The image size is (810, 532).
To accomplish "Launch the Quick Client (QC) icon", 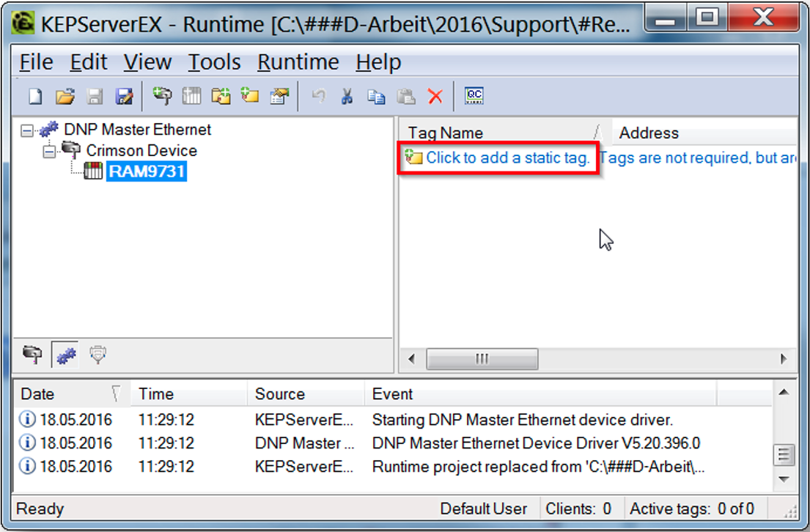I will tap(474, 96).
